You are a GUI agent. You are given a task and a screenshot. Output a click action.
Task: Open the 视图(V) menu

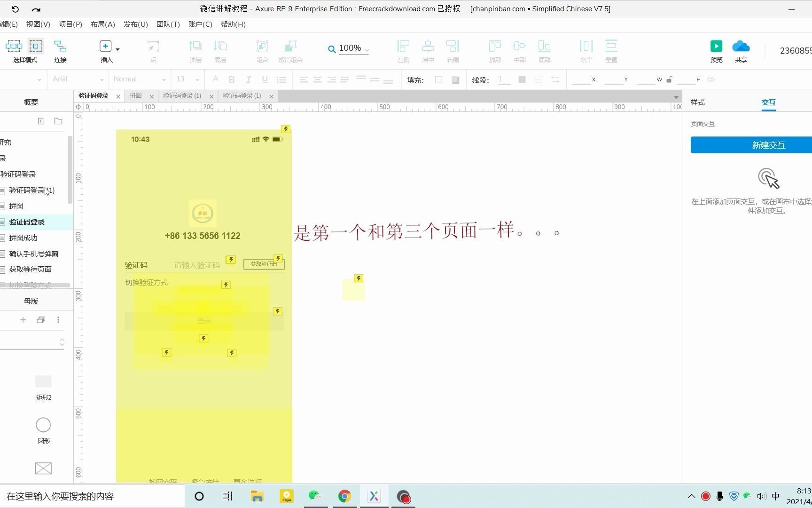click(38, 24)
